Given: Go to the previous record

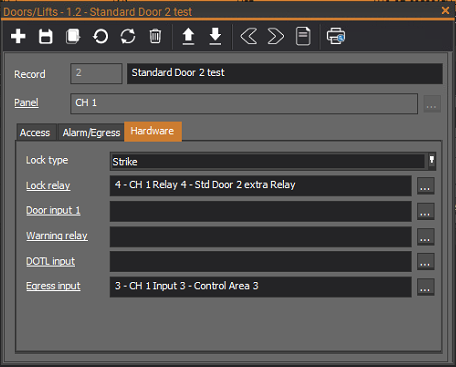Looking at the screenshot, I should click(x=249, y=36).
